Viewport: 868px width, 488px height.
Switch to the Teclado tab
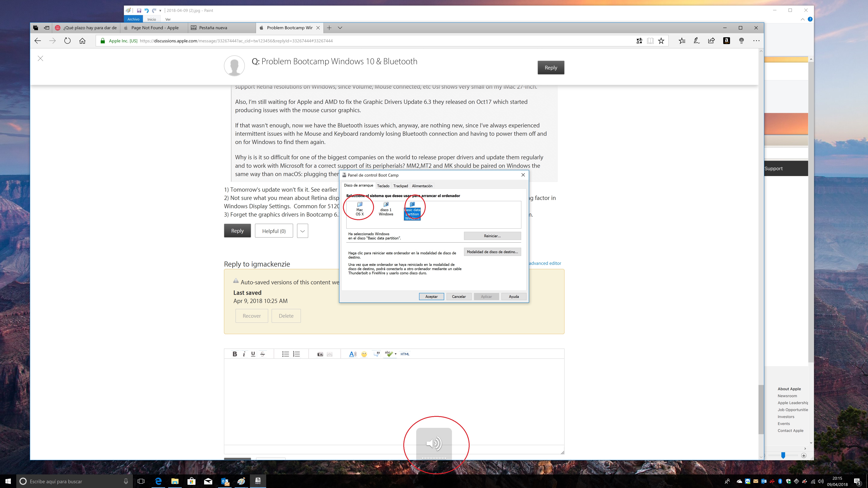(x=383, y=186)
